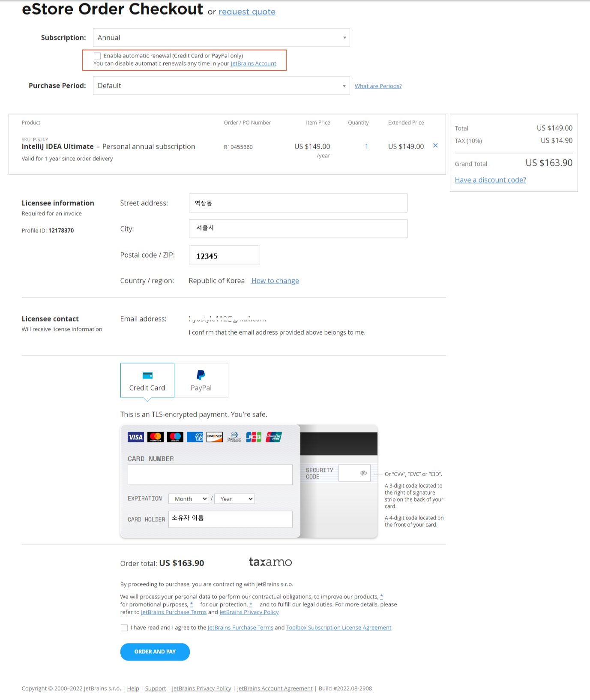Click the ORDER AND PAY button

coord(155,652)
